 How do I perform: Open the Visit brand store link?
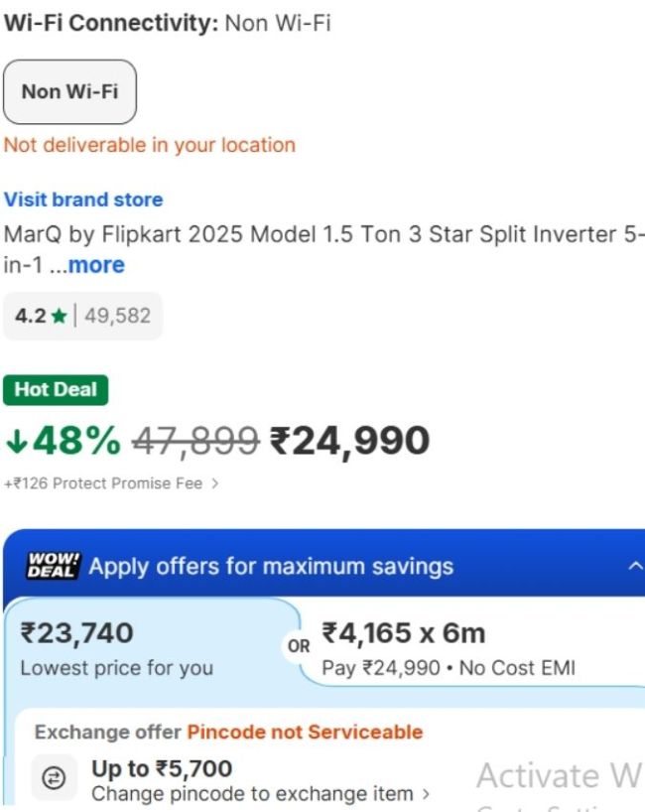[x=83, y=200]
